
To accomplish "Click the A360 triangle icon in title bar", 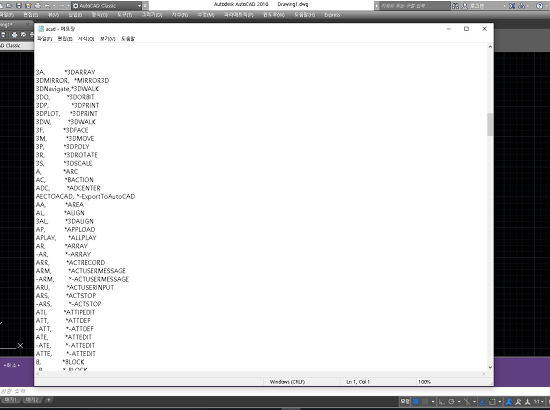I will click(x=522, y=6).
